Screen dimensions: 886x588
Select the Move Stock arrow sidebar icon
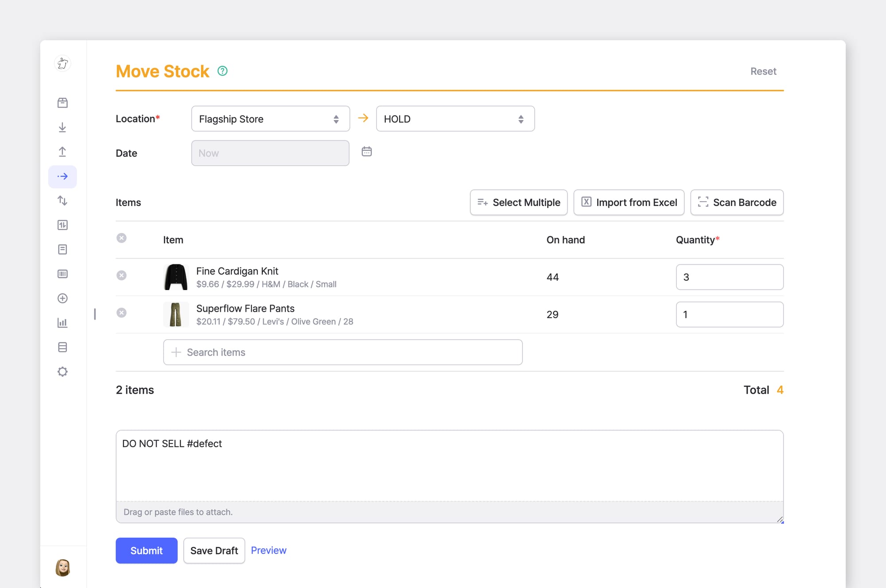pos(62,176)
